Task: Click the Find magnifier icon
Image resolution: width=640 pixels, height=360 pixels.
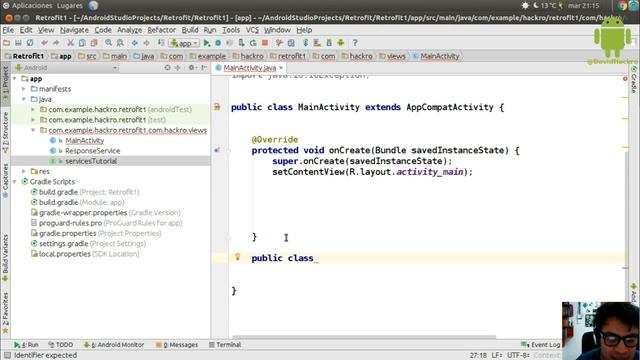Action: point(108,43)
